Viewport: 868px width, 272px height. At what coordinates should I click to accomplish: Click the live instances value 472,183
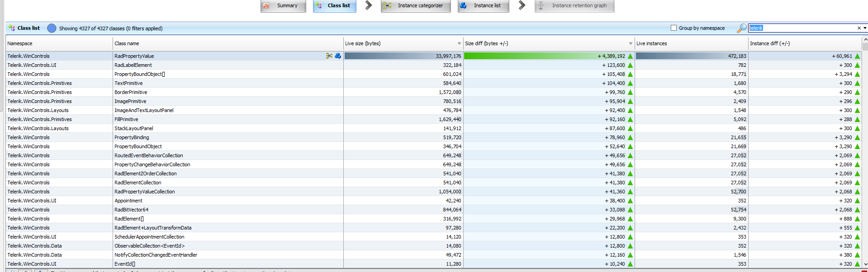(737, 56)
